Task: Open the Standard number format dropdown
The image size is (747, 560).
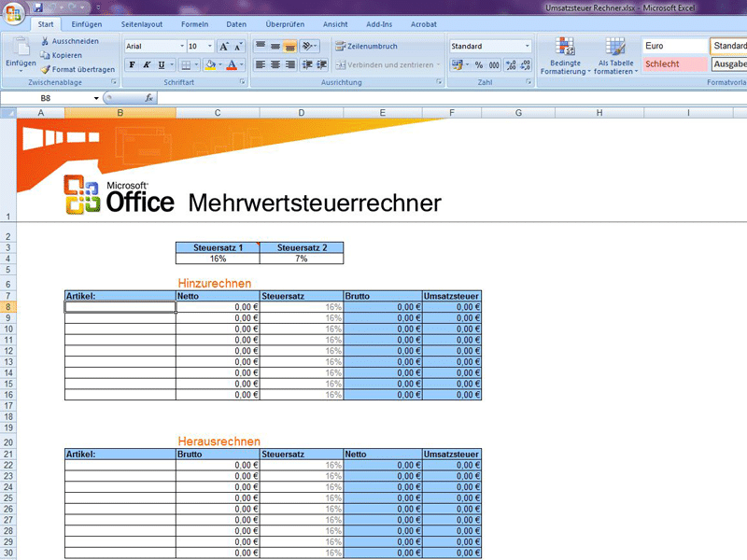Action: 527,46
